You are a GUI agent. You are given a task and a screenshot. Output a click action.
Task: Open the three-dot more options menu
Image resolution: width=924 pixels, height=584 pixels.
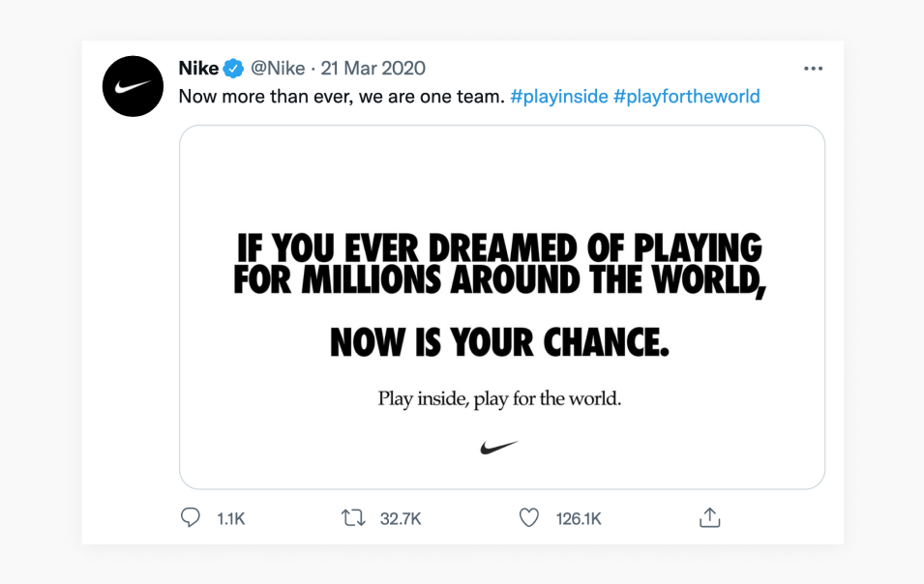813,69
